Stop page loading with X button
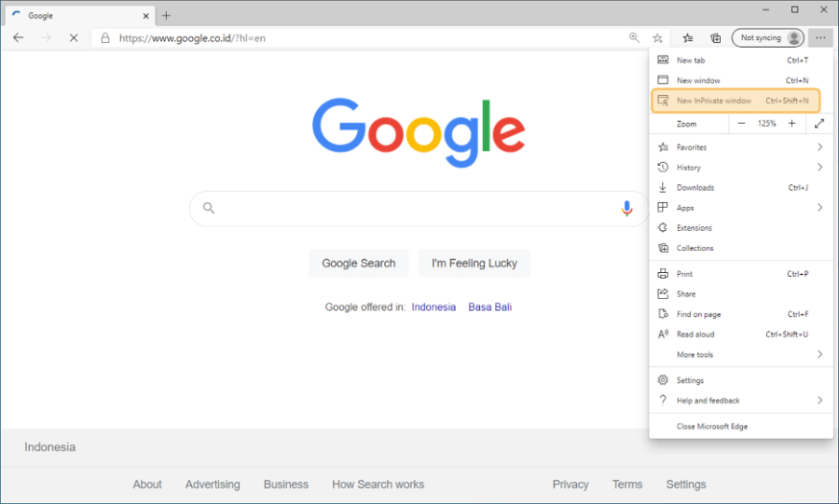The width and height of the screenshot is (839, 504). 74,38
